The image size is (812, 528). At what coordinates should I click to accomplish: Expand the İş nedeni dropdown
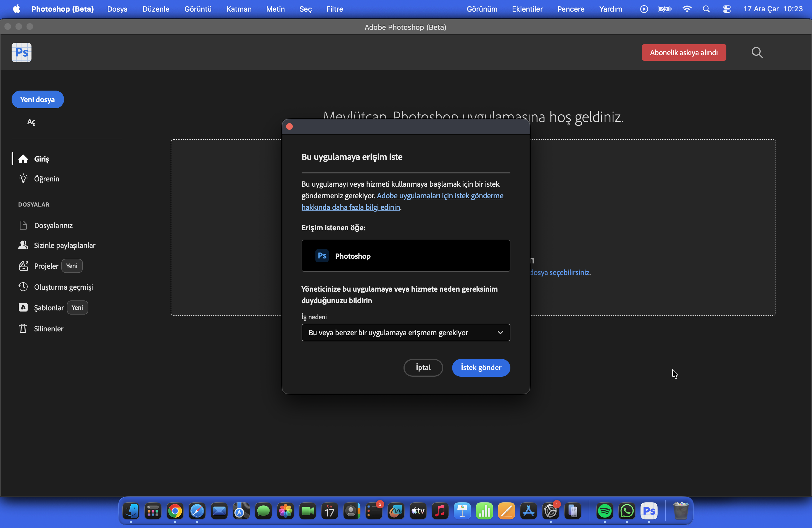pyautogui.click(x=406, y=332)
